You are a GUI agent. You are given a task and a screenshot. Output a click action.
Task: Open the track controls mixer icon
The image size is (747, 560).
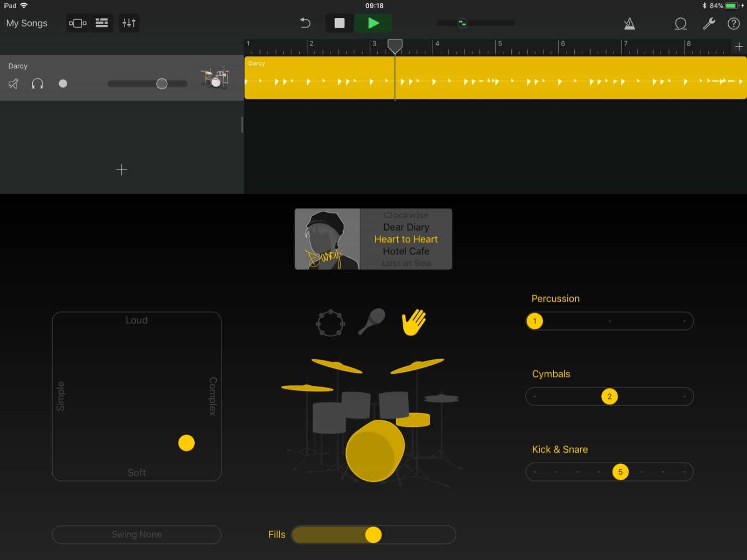(x=128, y=23)
